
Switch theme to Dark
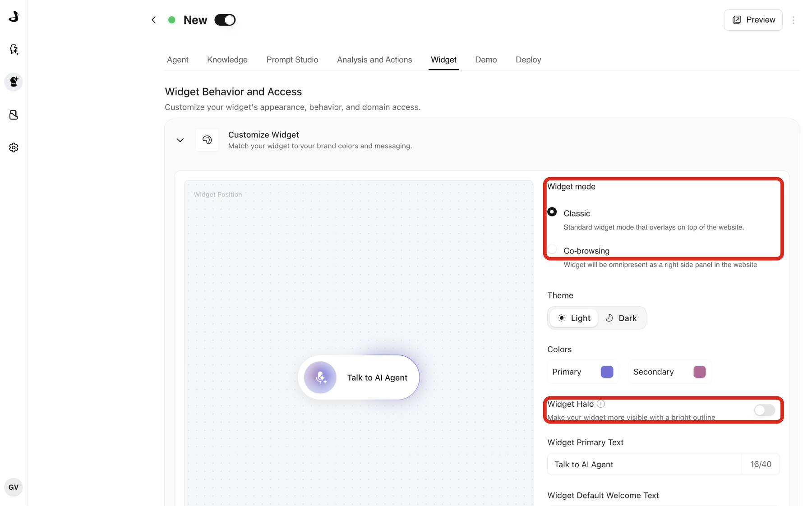coord(621,318)
